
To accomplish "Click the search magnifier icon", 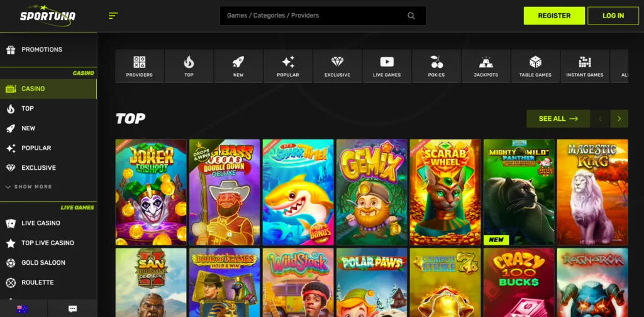I will [411, 16].
